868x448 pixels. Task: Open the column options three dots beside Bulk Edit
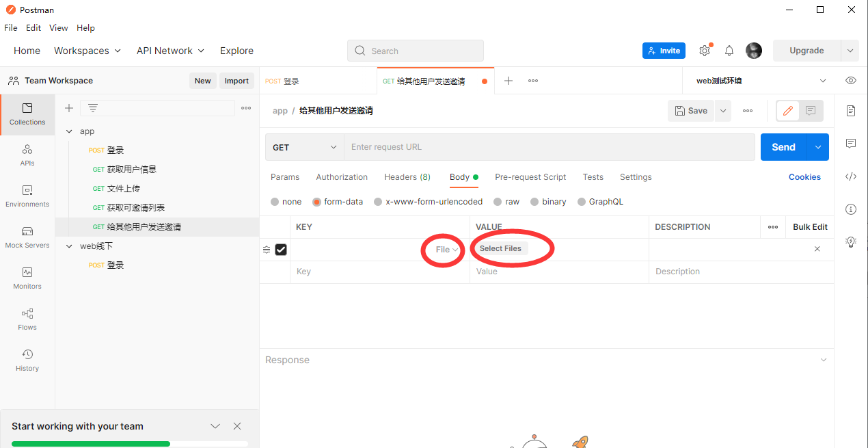(773, 227)
